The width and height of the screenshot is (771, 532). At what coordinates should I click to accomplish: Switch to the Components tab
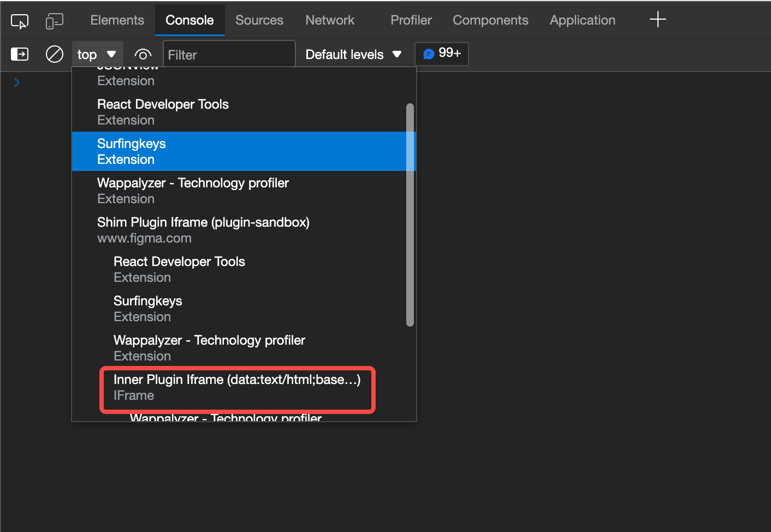[x=490, y=20]
